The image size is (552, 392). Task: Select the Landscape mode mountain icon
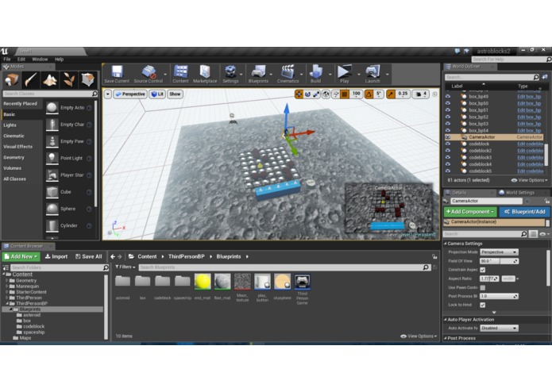click(x=50, y=80)
